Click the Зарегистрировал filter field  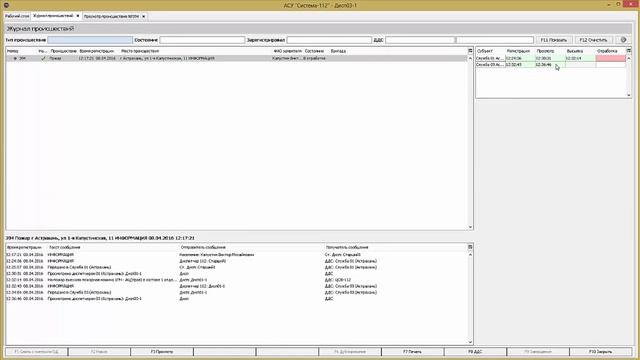click(x=329, y=40)
